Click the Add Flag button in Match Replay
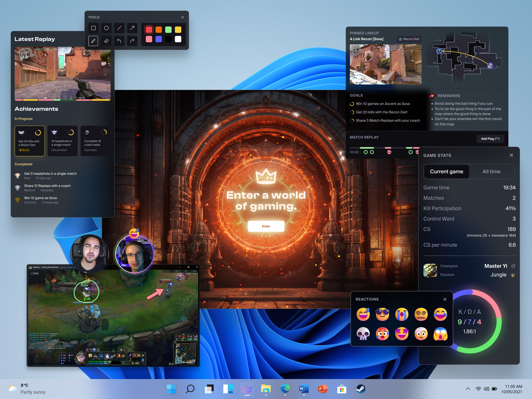 click(x=490, y=139)
